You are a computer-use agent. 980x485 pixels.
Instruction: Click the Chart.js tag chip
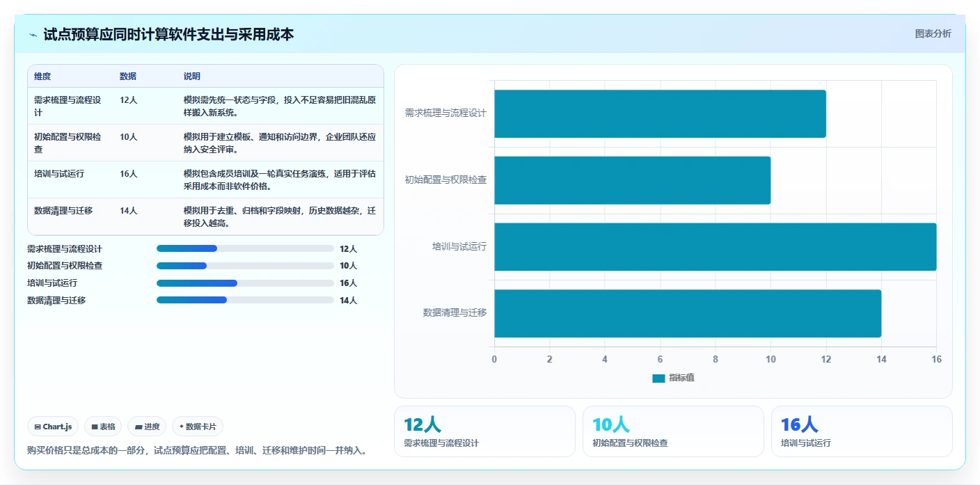pos(53,427)
